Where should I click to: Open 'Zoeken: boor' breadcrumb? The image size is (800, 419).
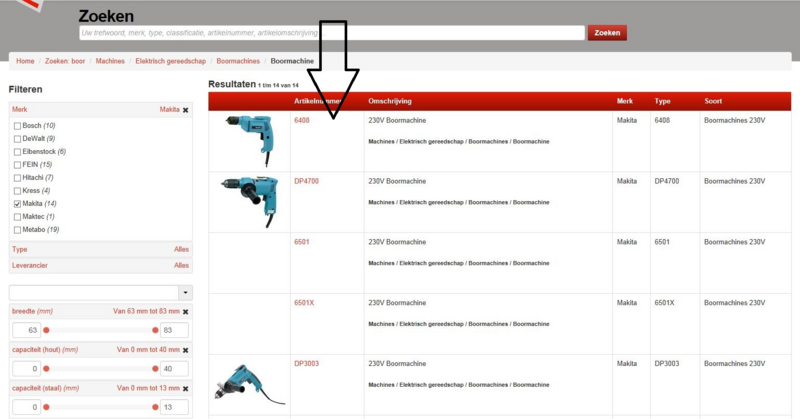click(x=65, y=61)
